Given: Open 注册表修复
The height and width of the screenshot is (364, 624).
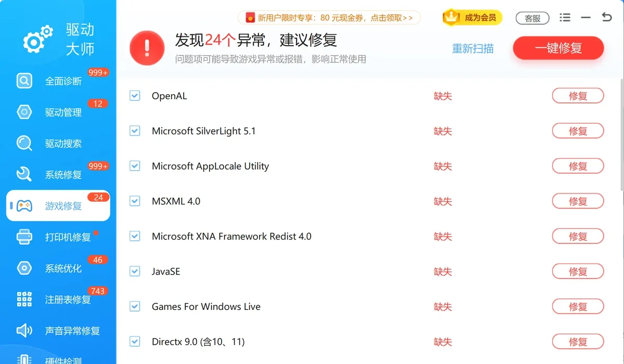Looking at the screenshot, I should 58,300.
